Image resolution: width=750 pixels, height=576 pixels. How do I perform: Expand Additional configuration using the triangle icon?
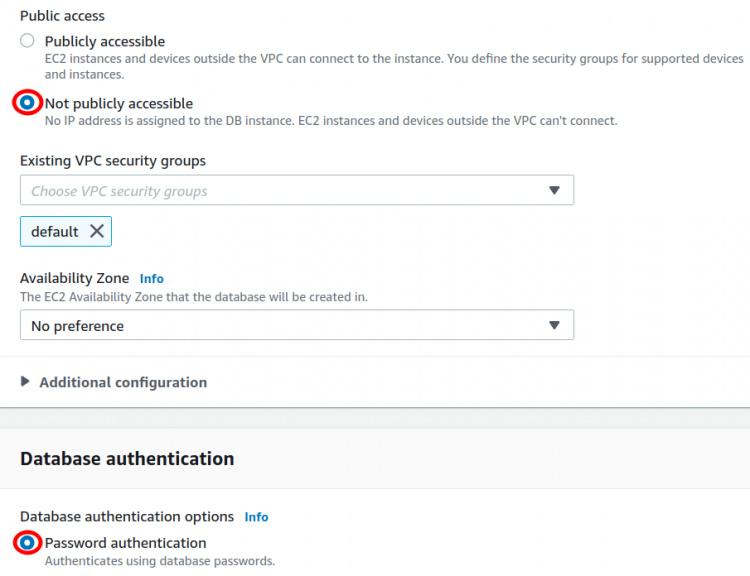pyautogui.click(x=25, y=382)
